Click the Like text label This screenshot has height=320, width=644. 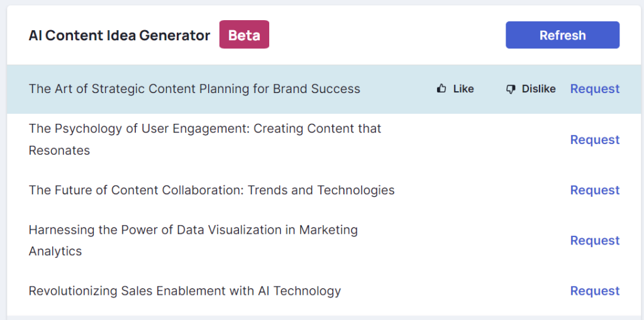464,89
